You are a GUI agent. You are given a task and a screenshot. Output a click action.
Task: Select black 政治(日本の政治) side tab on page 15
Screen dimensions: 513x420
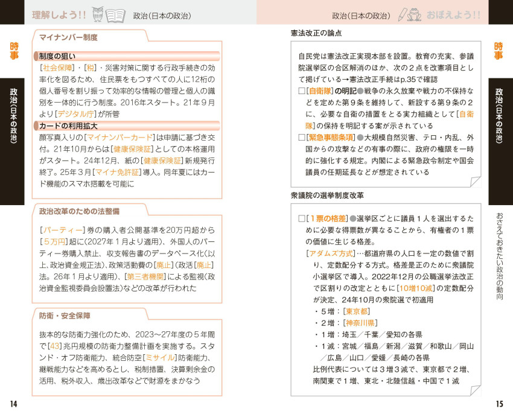pyautogui.click(x=500, y=141)
